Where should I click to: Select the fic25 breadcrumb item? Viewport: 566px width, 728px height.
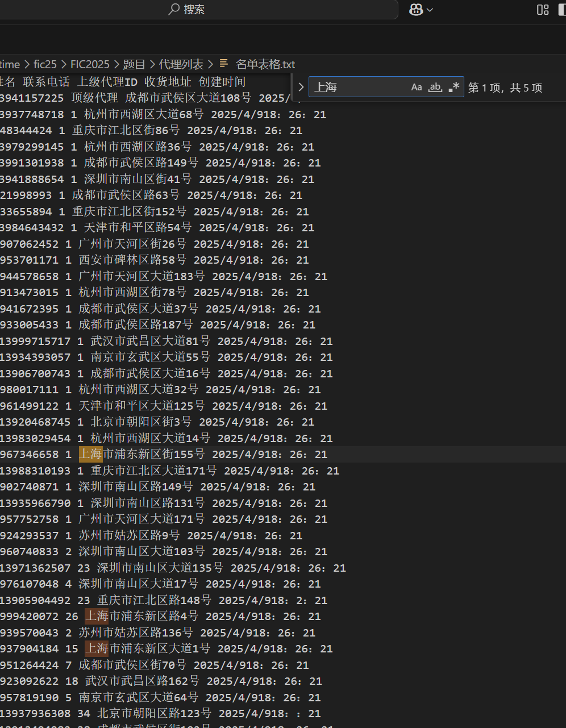45,64
